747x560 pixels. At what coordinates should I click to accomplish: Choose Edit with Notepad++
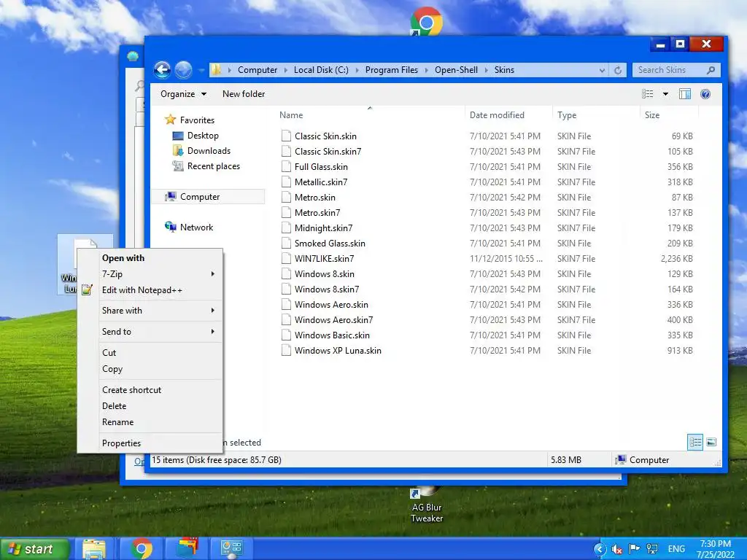[x=142, y=290]
